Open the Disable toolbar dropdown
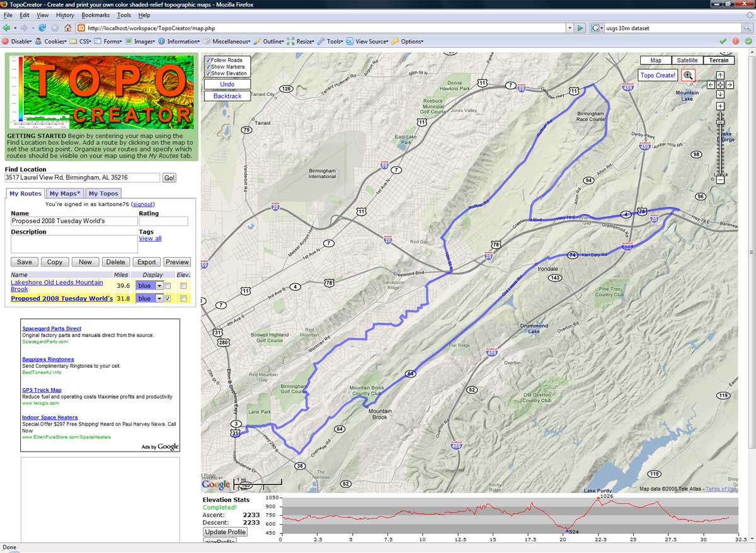This screenshot has width=756, height=553. pyautogui.click(x=18, y=41)
